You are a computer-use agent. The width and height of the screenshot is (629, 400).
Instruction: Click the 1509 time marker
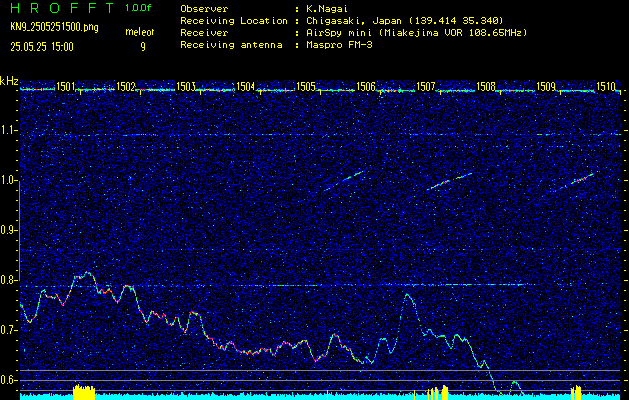546,86
